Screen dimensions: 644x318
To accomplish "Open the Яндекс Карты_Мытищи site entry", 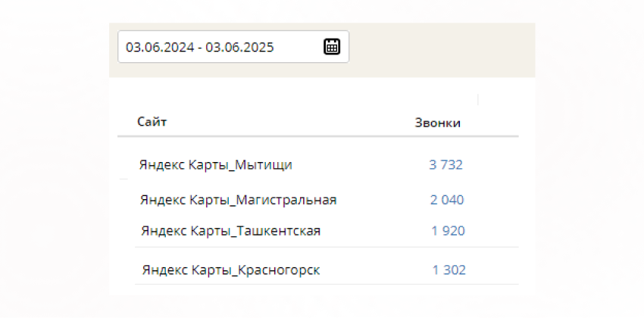I will pyautogui.click(x=216, y=165).
